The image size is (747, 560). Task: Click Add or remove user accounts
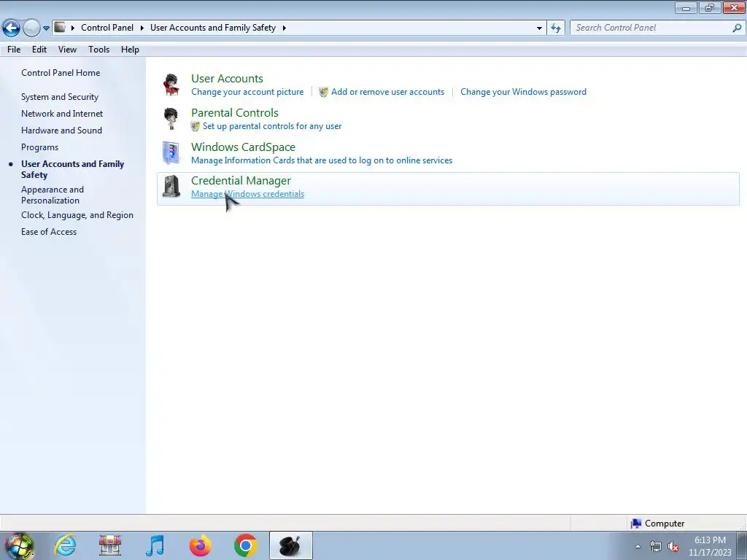387,92
